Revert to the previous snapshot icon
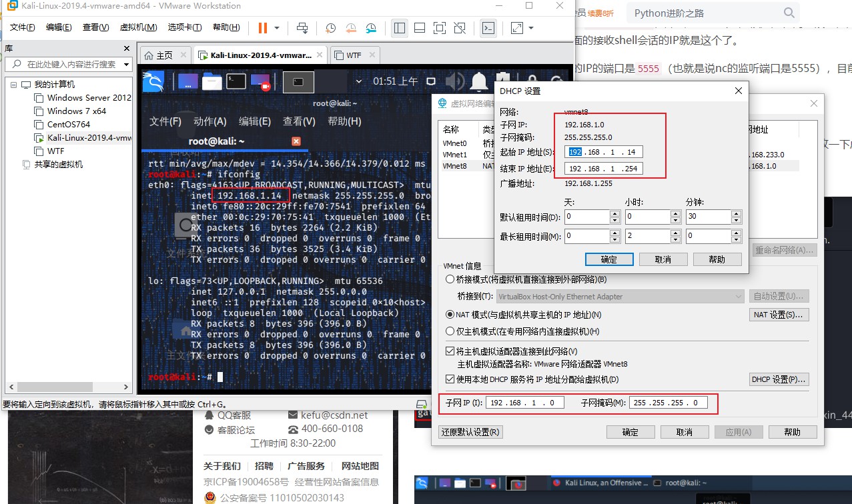This screenshot has height=504, width=852. pyautogui.click(x=351, y=27)
